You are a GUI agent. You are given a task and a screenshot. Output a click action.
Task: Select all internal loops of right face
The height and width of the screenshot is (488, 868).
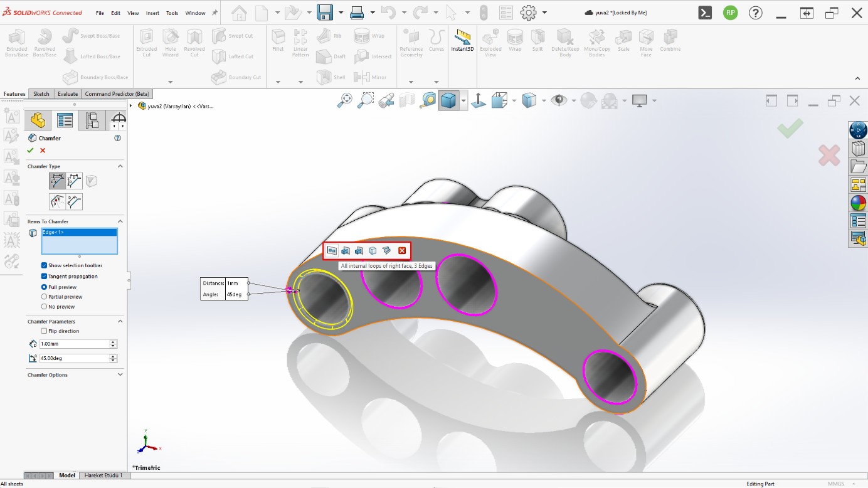pyautogui.click(x=332, y=251)
